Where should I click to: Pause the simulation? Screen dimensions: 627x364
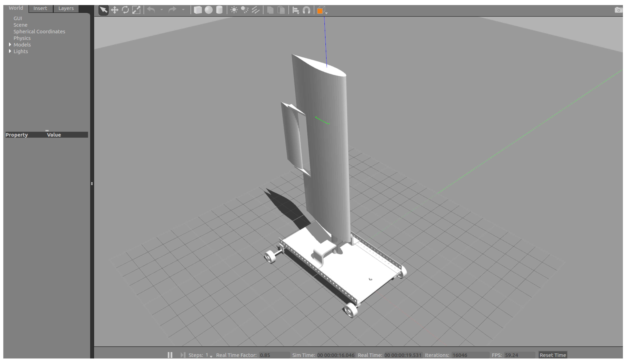[x=170, y=355]
